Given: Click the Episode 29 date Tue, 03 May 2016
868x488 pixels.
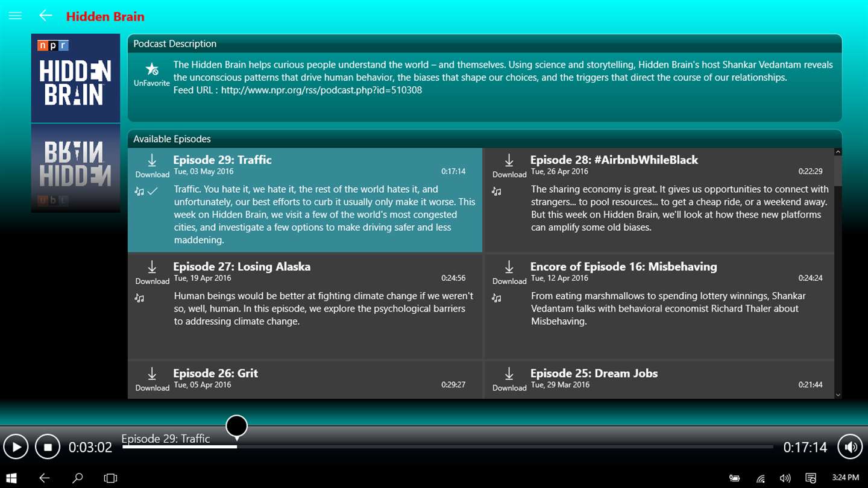Looking at the screenshot, I should 204,172.
